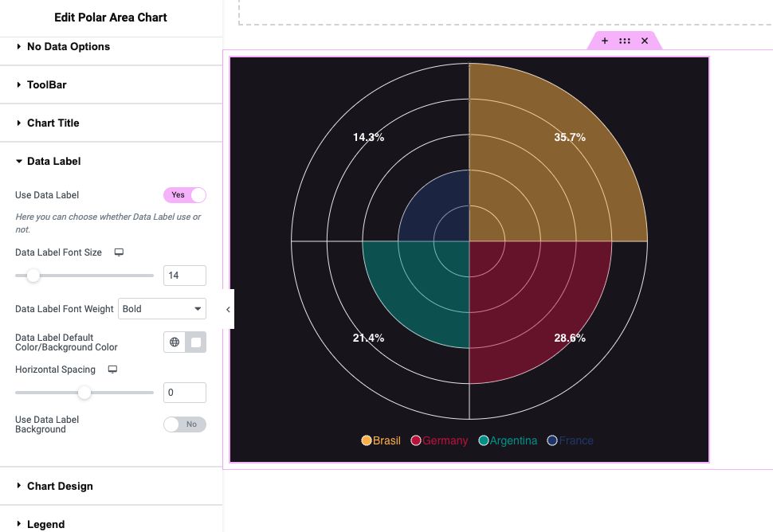
Task: Open the white data label color swatch
Action: tap(196, 342)
